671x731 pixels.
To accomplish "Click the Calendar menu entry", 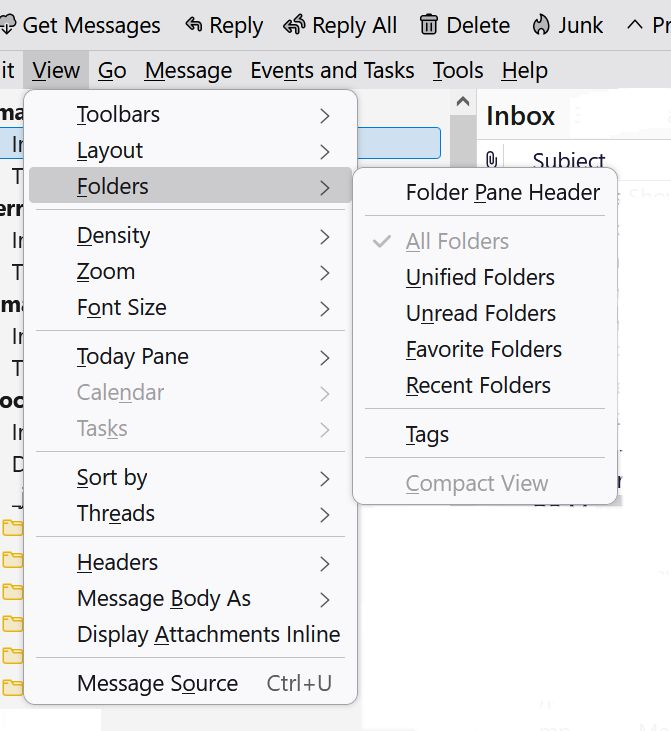I will tap(190, 393).
